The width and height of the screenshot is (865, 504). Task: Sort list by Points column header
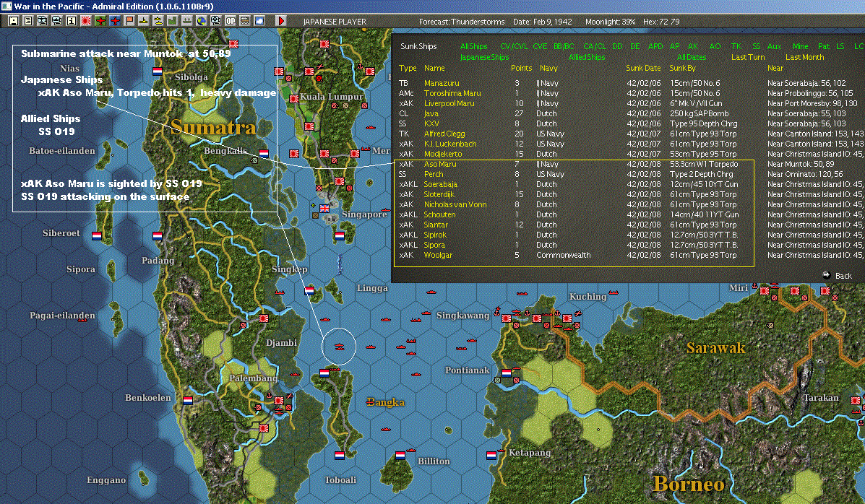click(521, 68)
